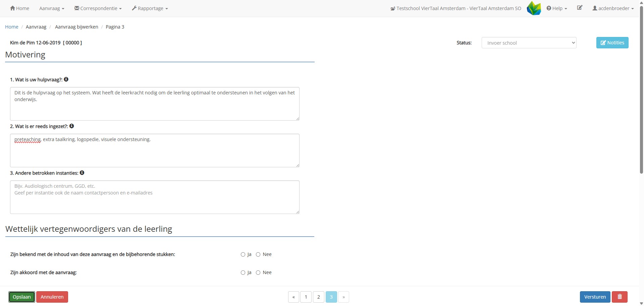Click the student name 'Kim de Pim 12-06-2019'
644x306 pixels.
click(x=35, y=43)
